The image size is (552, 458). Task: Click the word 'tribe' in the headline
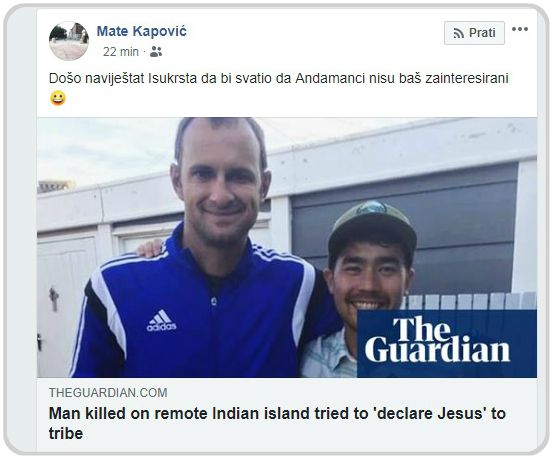pos(66,433)
